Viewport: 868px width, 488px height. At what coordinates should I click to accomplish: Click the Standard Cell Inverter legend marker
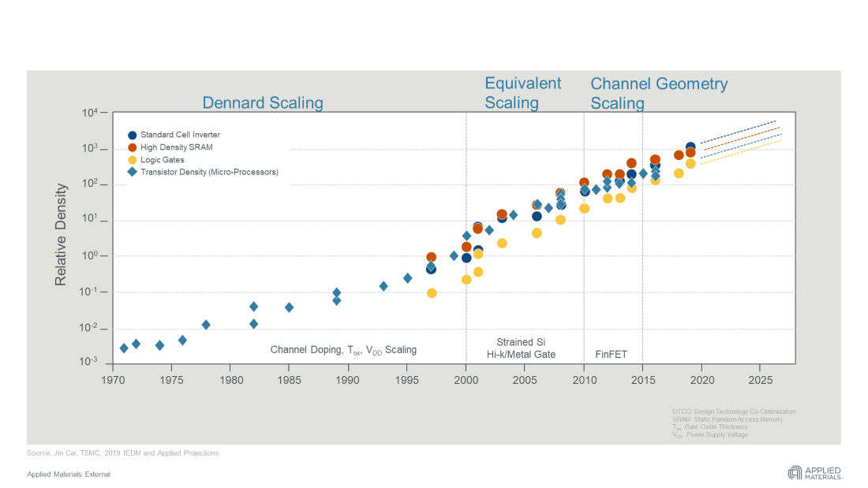(x=133, y=136)
